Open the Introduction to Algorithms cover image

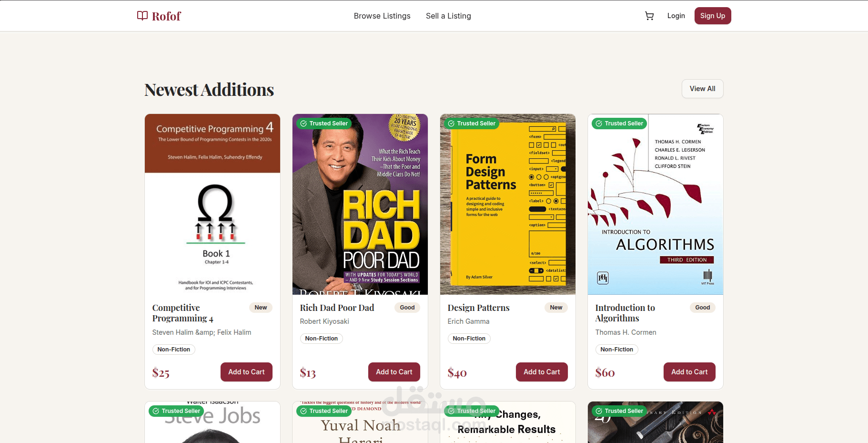[656, 204]
